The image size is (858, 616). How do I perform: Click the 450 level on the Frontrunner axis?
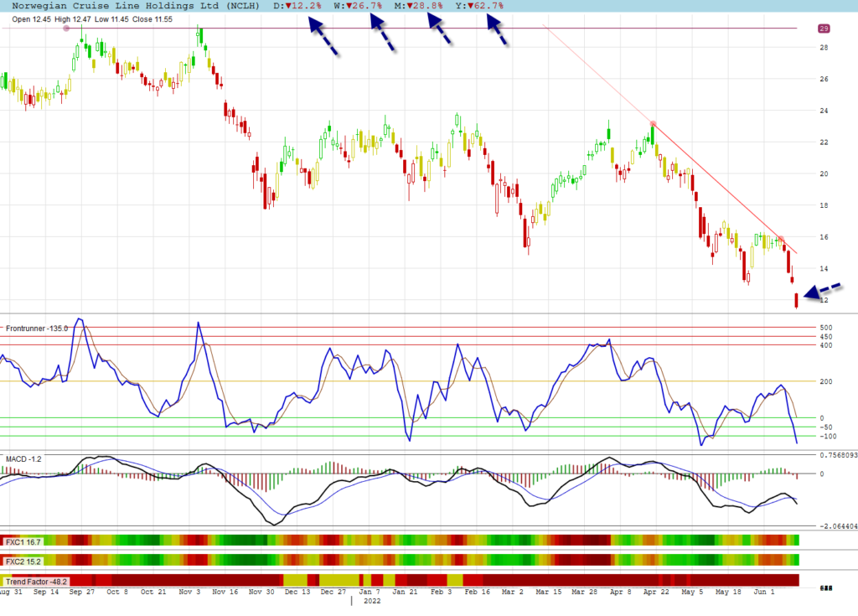pos(825,337)
